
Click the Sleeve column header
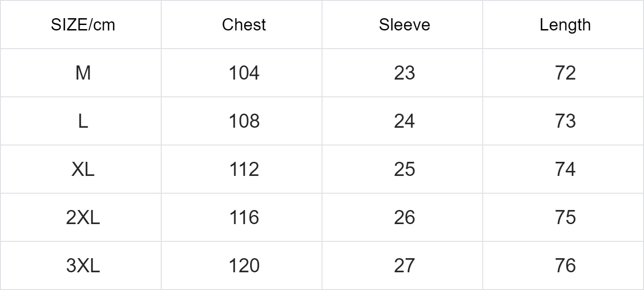(x=404, y=25)
